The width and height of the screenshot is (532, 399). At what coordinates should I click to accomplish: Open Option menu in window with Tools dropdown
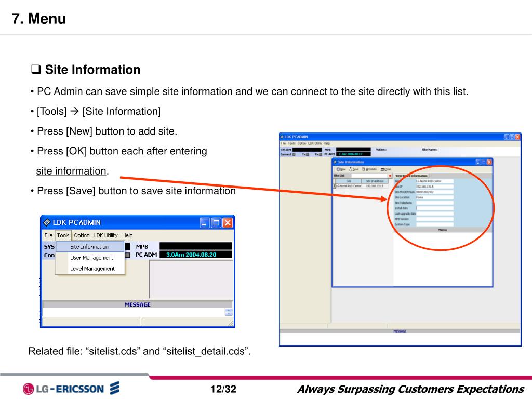[x=82, y=235]
